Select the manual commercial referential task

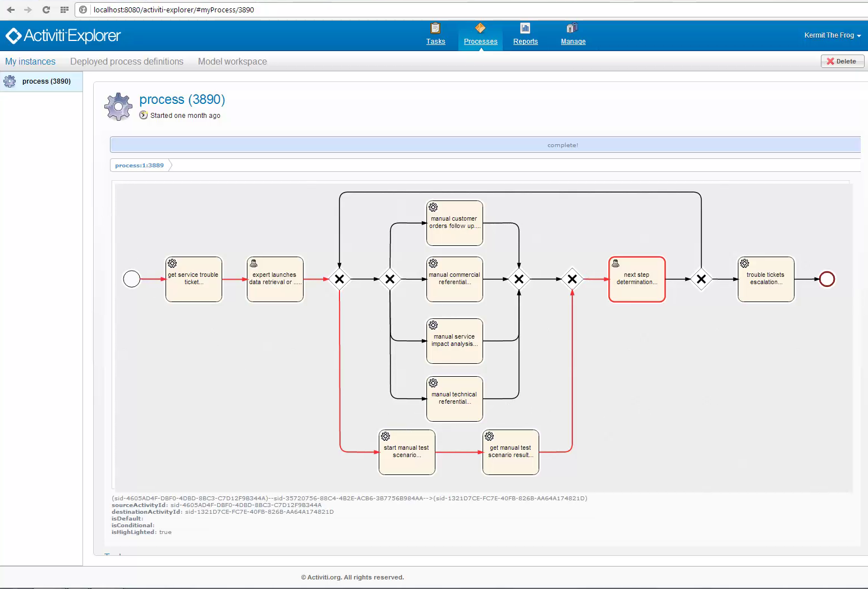[454, 279]
